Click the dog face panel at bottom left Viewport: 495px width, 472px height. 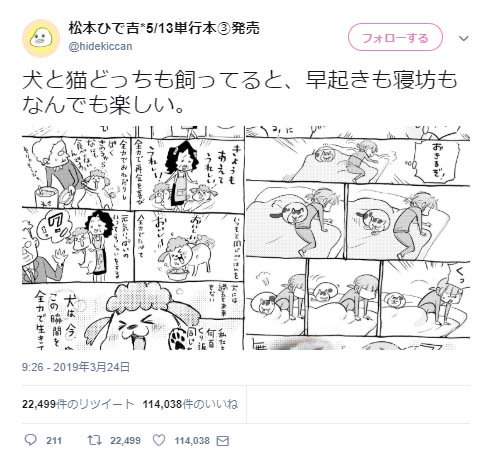click(x=133, y=316)
